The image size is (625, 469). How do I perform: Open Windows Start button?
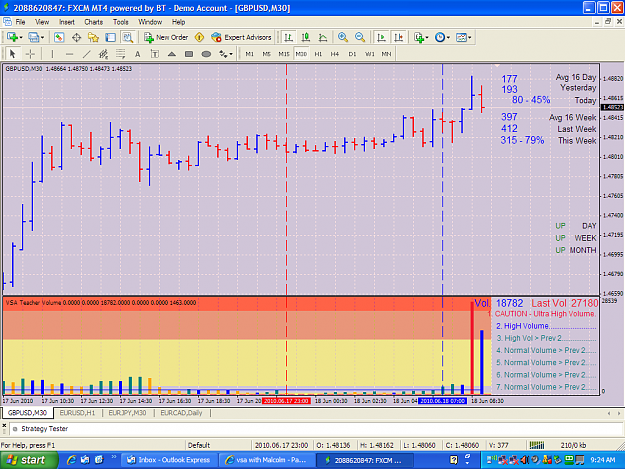point(29,460)
